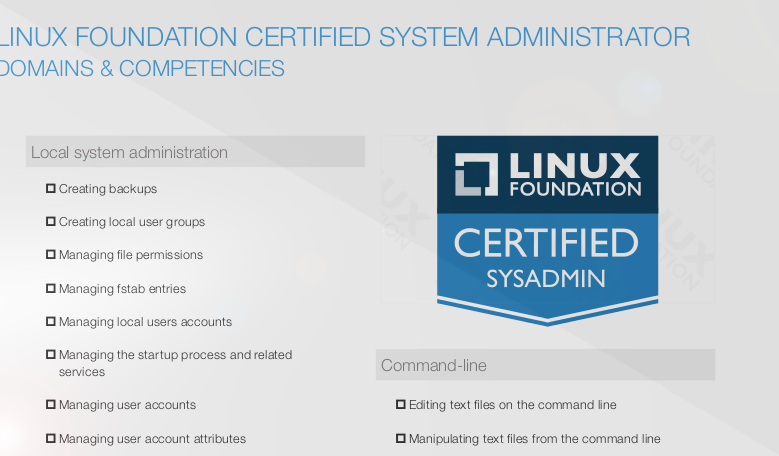Viewport: 779px width, 456px height.
Task: Tick the Editing text files checkbox
Action: [x=400, y=404]
